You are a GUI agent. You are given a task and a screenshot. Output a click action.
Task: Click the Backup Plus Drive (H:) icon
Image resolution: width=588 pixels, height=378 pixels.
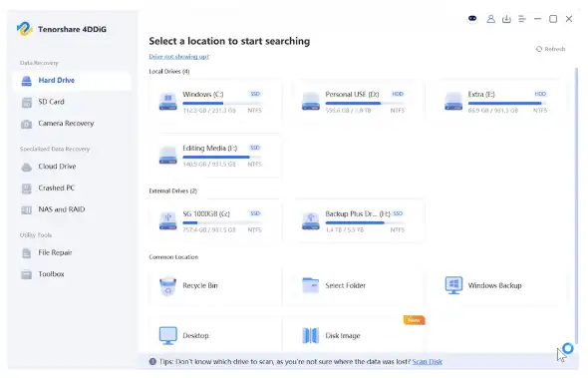pos(311,221)
